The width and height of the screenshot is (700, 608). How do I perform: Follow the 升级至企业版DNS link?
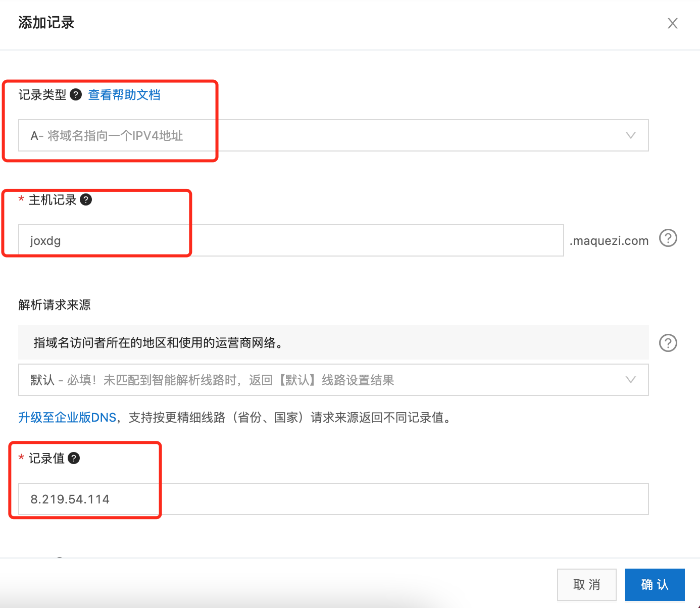coord(67,418)
